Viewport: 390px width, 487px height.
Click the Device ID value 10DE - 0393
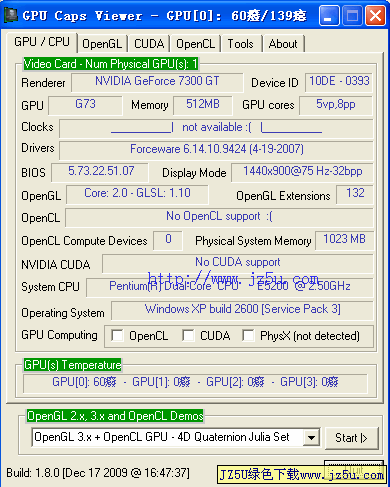coord(339,82)
